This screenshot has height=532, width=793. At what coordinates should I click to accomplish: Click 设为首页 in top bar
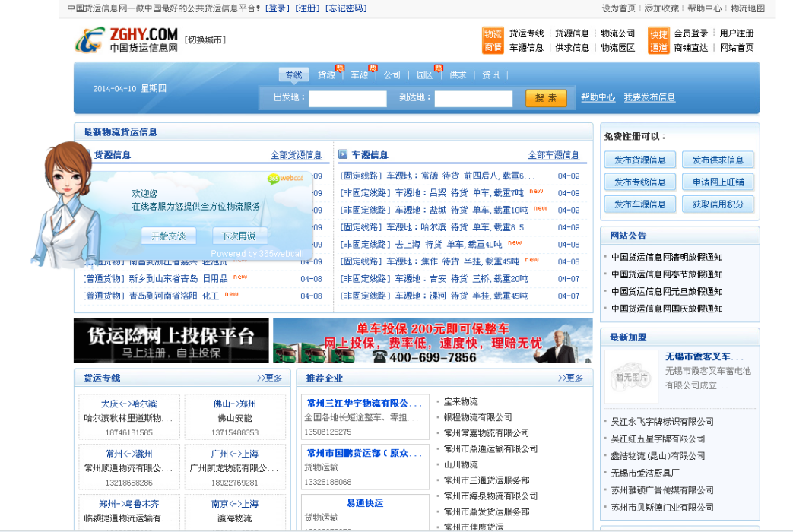coord(619,8)
